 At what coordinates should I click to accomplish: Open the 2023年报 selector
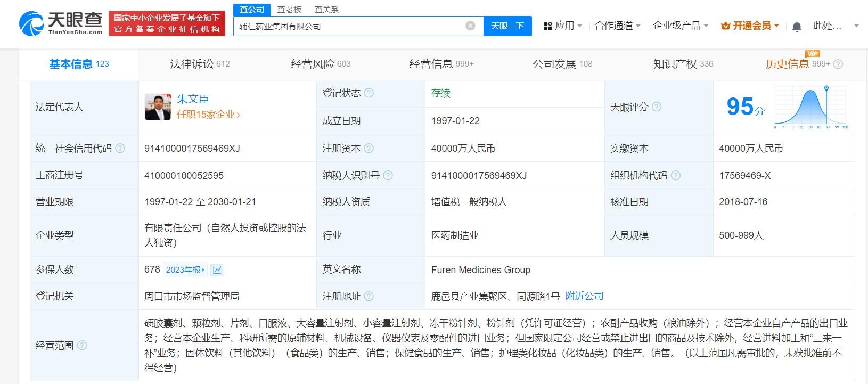[x=185, y=270]
